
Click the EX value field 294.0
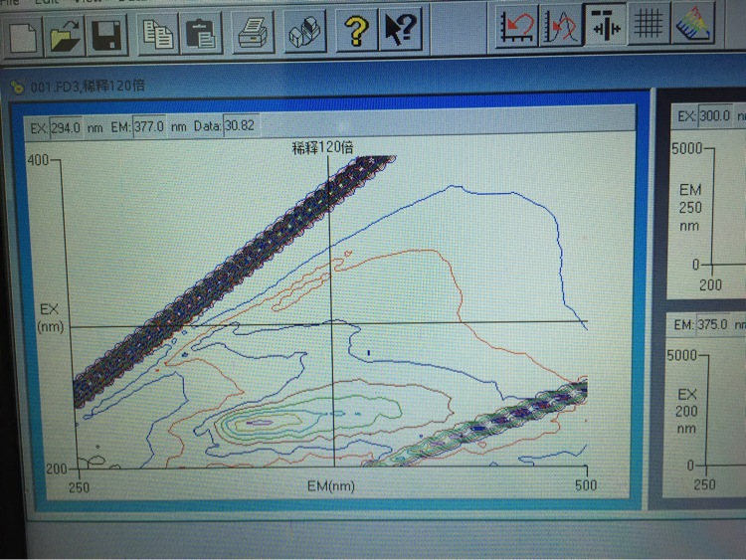click(66, 128)
